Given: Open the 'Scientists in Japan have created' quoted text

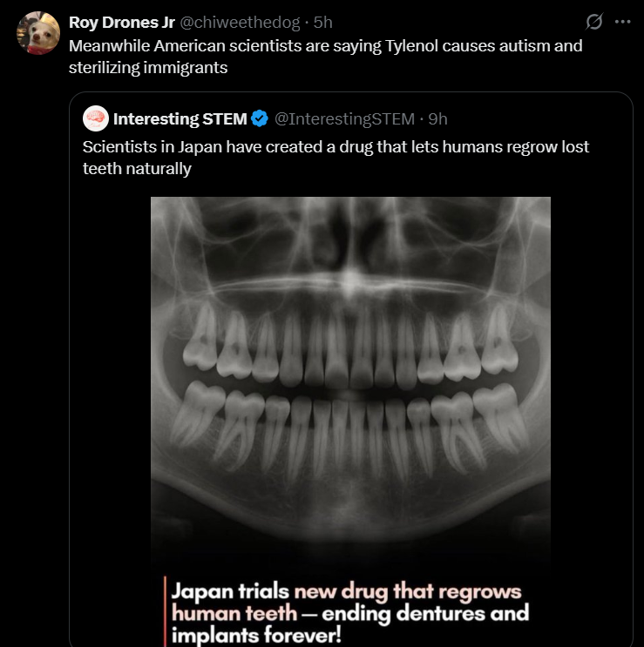Looking at the screenshot, I should (x=336, y=147).
